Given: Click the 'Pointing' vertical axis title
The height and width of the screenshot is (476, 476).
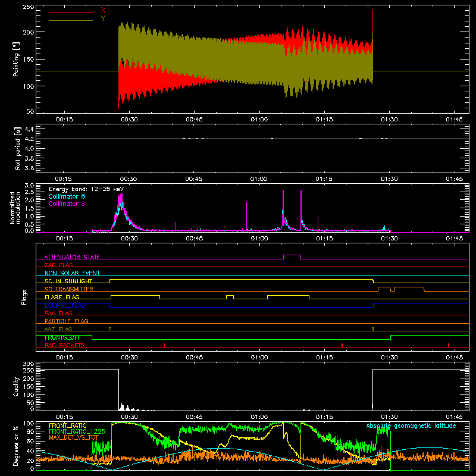Looking at the screenshot, I should [16, 59].
